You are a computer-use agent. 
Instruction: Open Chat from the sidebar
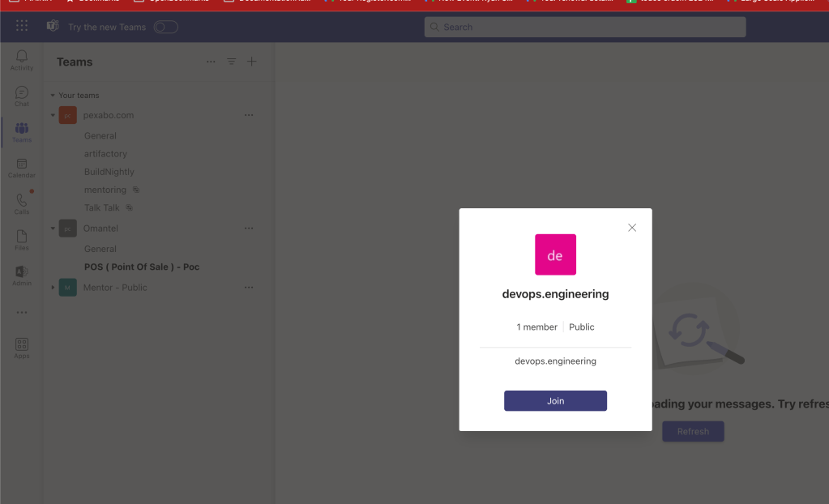pyautogui.click(x=22, y=96)
